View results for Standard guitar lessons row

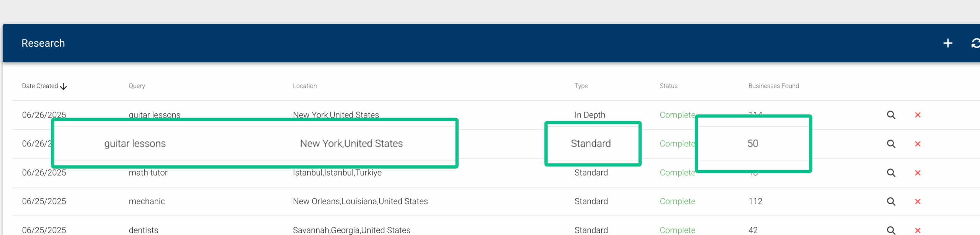tap(891, 144)
